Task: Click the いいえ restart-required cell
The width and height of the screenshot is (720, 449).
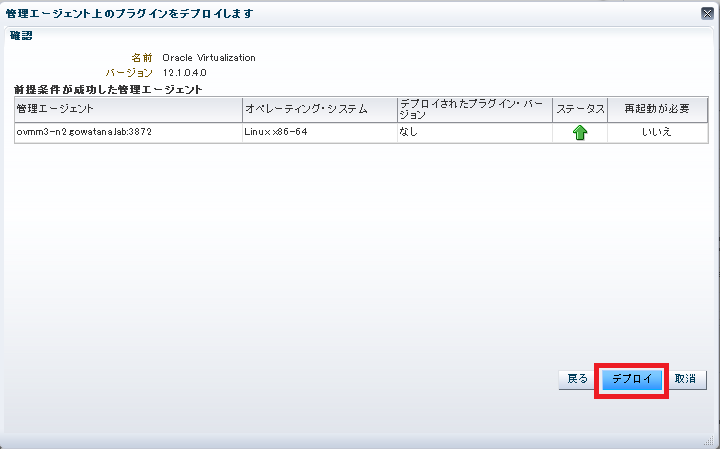Action: coord(657,133)
